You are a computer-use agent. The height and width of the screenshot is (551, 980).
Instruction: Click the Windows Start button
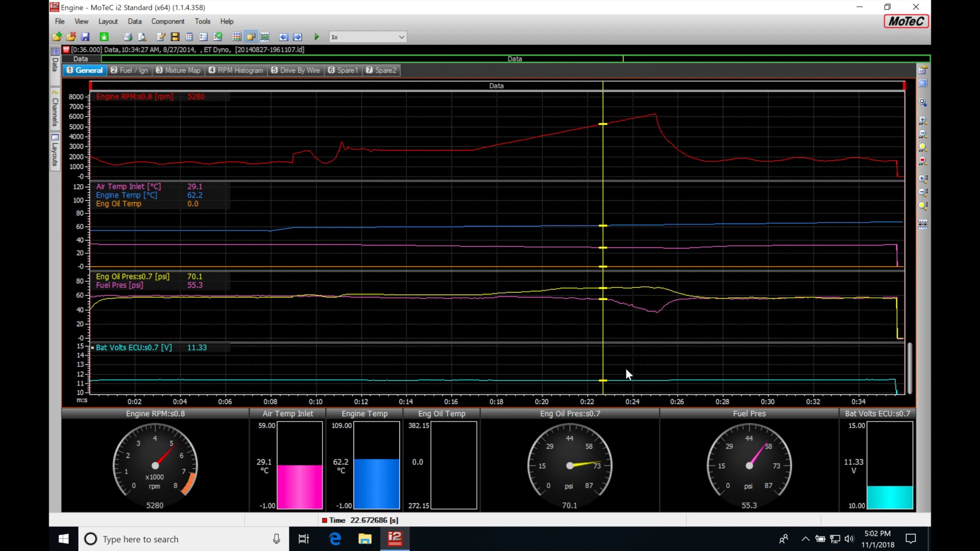click(x=63, y=539)
